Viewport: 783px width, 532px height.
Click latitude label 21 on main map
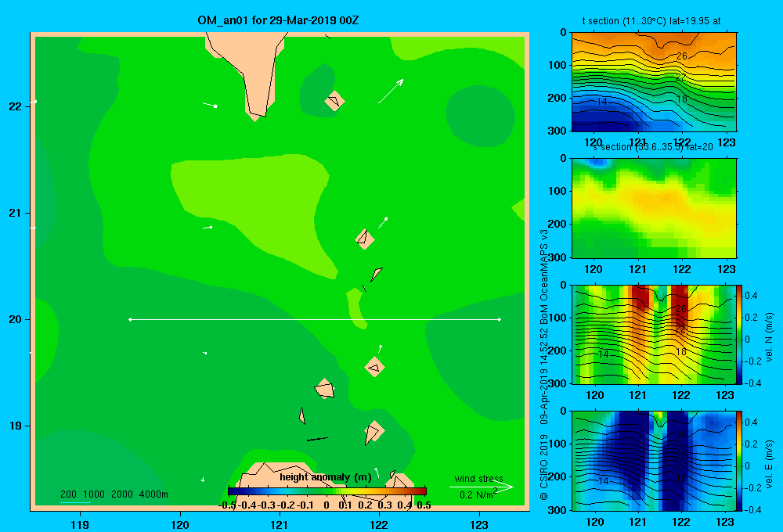[x=16, y=213]
